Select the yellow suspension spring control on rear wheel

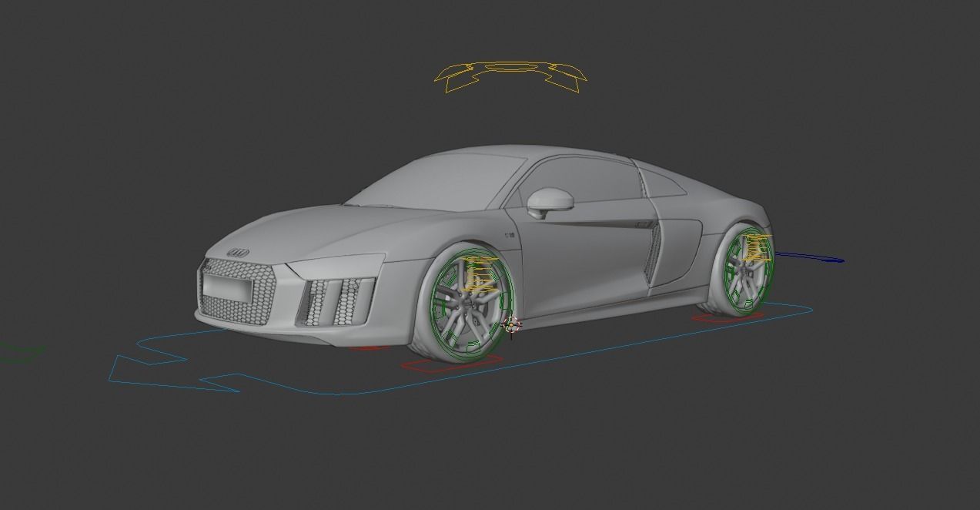point(759,250)
